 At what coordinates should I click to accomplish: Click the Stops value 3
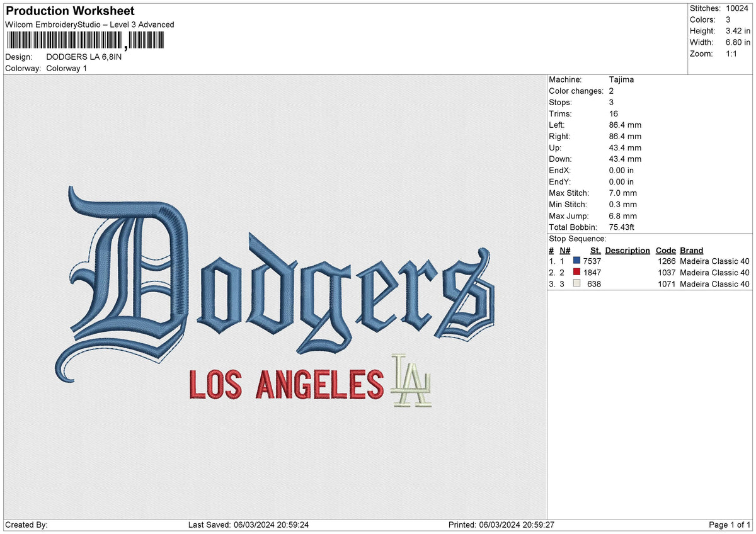[x=612, y=102]
